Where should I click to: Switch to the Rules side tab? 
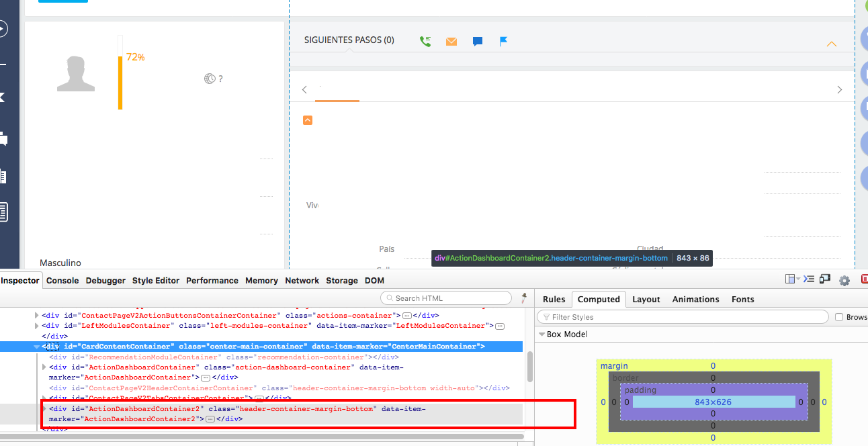(x=554, y=299)
